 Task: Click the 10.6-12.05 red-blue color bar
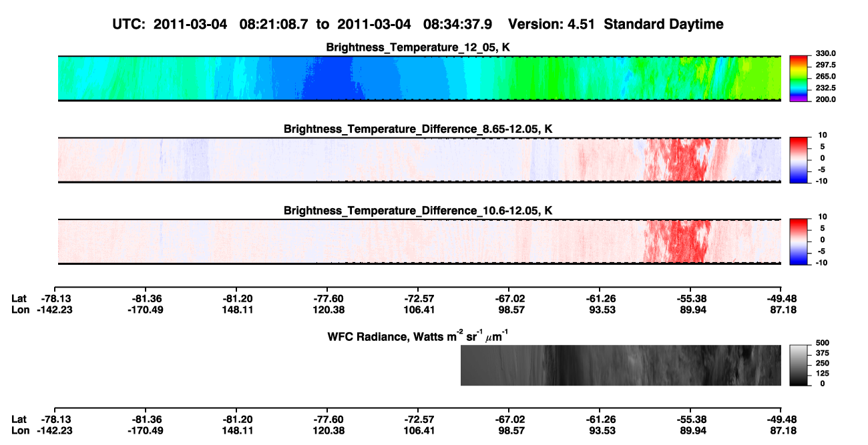pos(799,242)
